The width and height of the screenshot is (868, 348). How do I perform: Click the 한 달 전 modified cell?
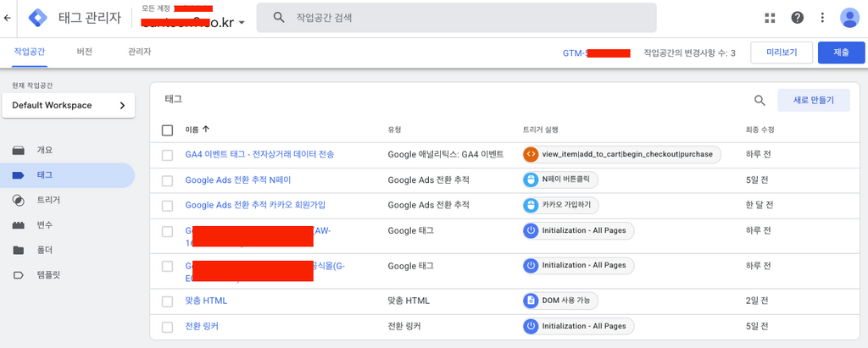coord(759,205)
